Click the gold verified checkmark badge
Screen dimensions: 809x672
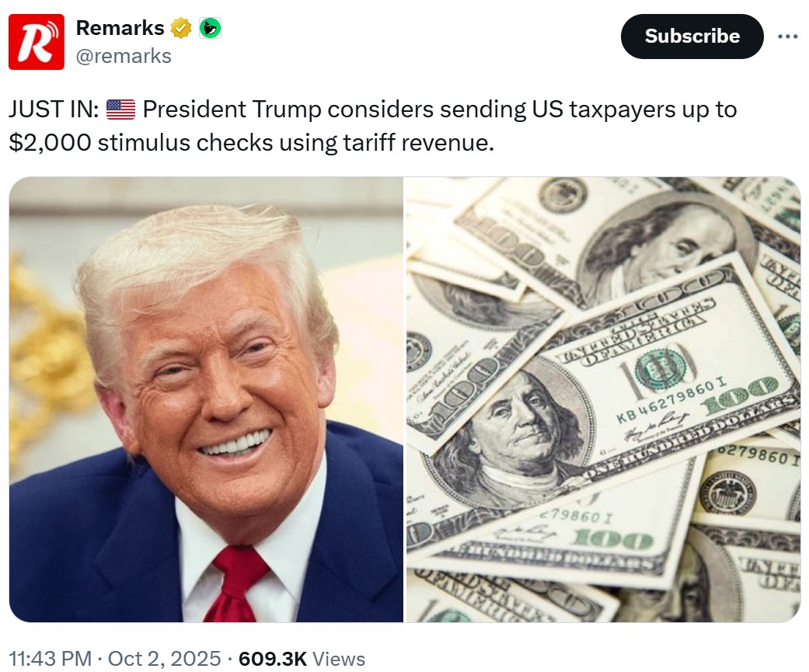point(180,28)
